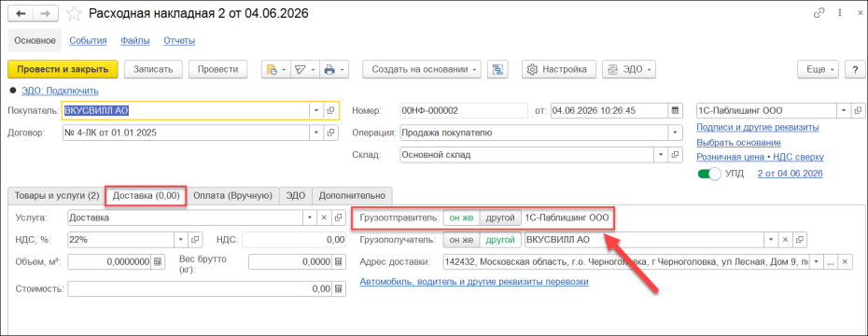The height and width of the screenshot is (336, 868).
Task: Follow the ЭДО: Подключить link
Action: pos(60,91)
